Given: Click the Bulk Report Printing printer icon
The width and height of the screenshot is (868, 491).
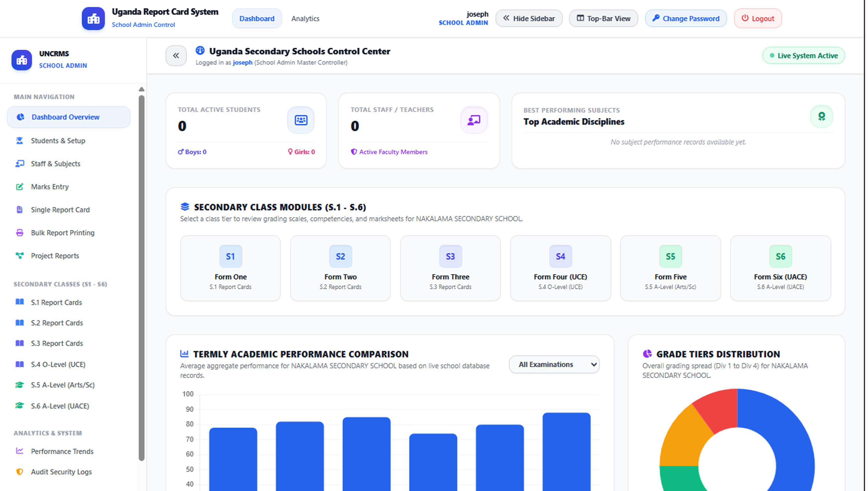Looking at the screenshot, I should coord(20,233).
